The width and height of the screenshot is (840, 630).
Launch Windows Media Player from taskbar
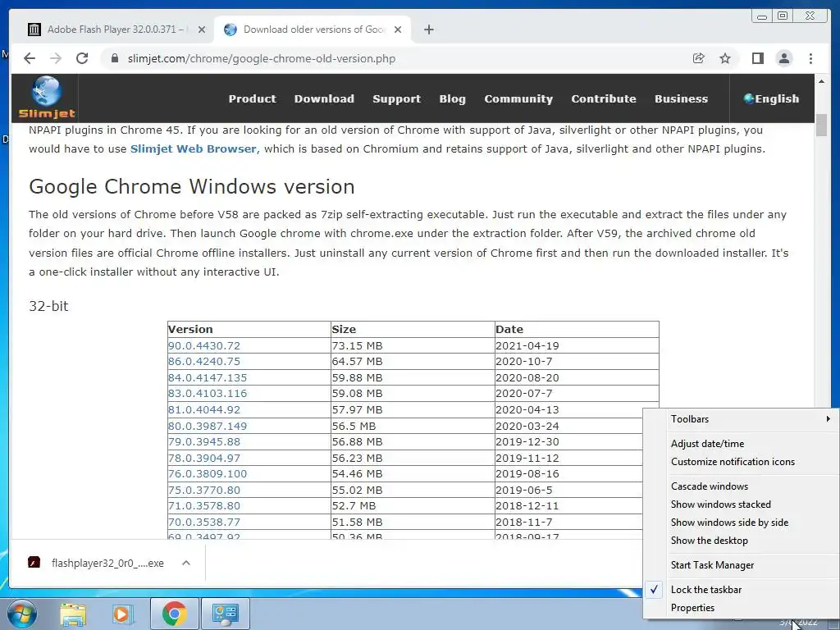click(123, 614)
